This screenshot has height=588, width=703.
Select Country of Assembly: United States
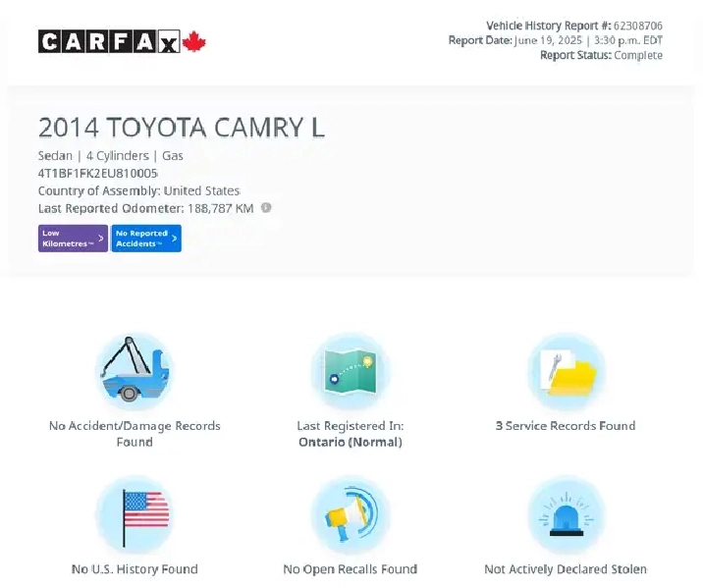139,190
